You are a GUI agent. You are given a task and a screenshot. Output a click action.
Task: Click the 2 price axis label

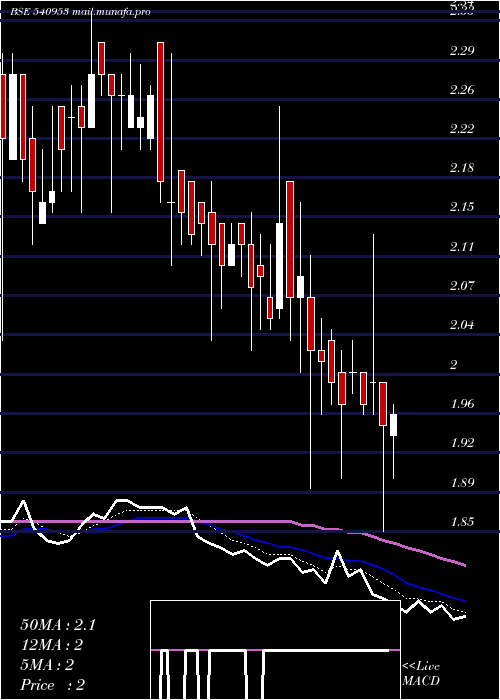pos(454,365)
